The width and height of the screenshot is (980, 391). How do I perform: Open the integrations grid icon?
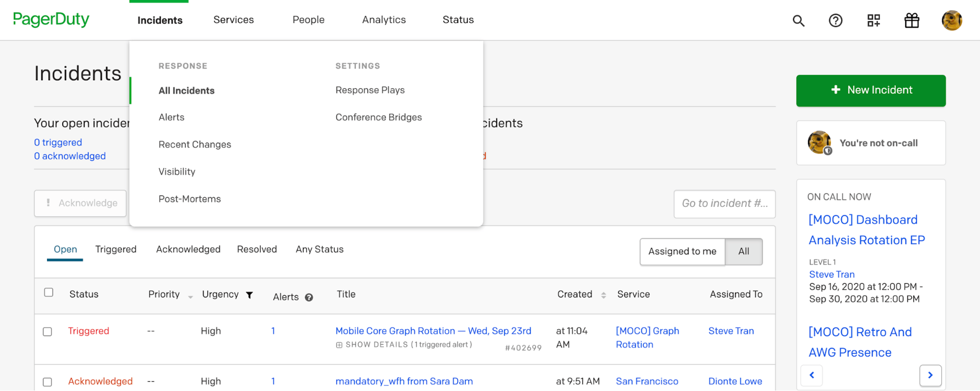coord(873,20)
